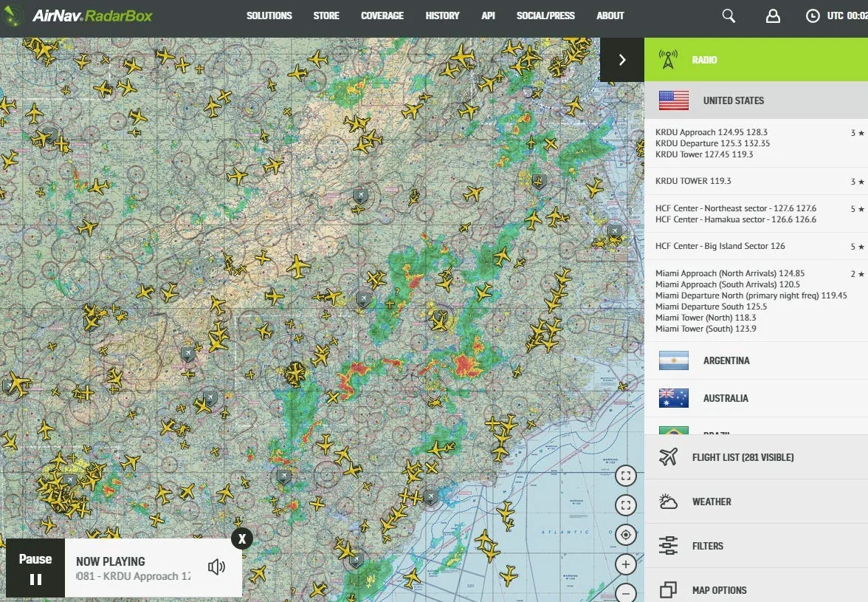
Task: Center map on my location
Action: click(626, 535)
